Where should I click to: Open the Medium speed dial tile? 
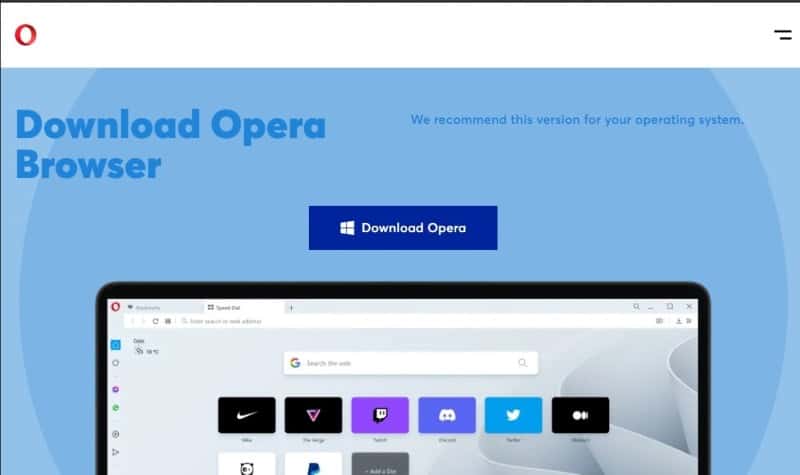(x=580, y=415)
